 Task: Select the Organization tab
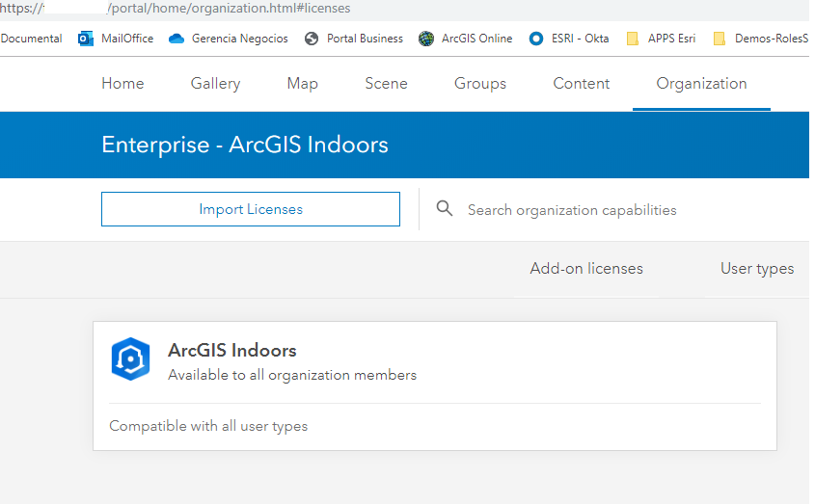[701, 83]
